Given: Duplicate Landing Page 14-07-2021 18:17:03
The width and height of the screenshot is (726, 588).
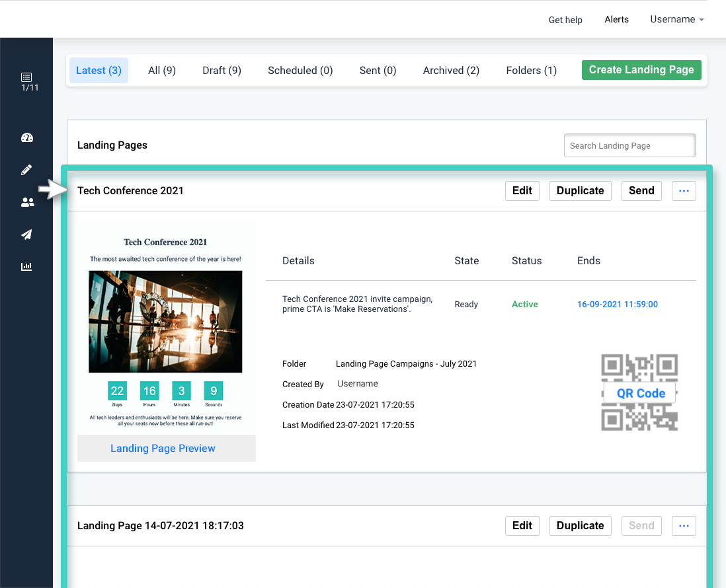Looking at the screenshot, I should 580,525.
